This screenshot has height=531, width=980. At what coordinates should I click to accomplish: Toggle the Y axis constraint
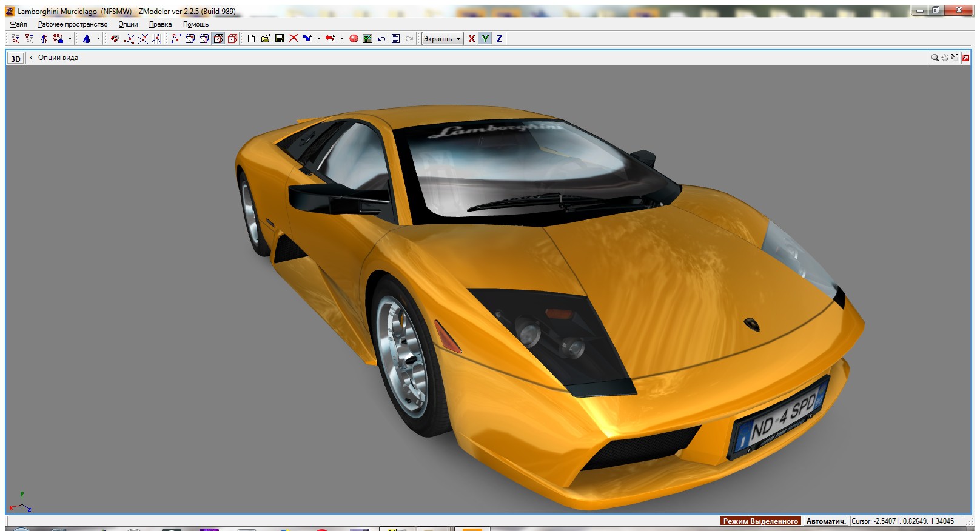coord(485,38)
